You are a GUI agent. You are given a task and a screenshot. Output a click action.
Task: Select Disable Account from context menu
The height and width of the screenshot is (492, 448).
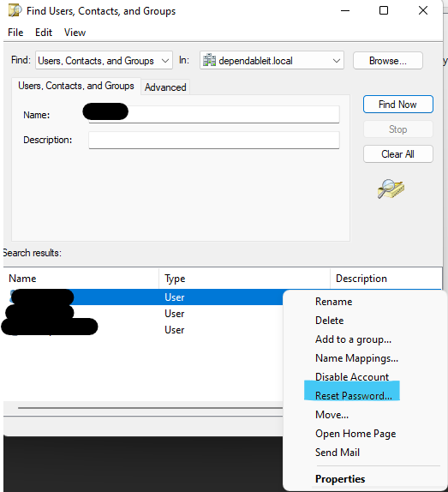pyautogui.click(x=352, y=377)
